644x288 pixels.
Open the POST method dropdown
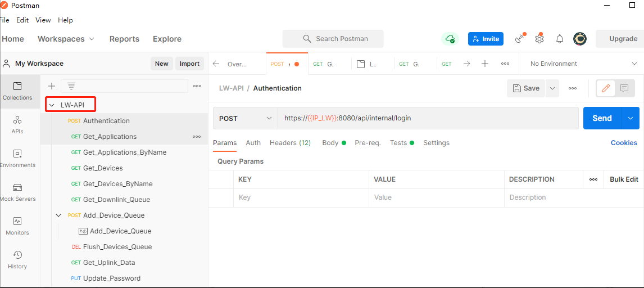pos(246,118)
